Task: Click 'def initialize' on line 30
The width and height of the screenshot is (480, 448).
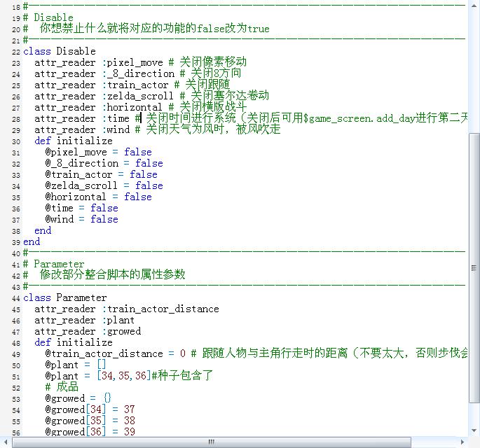Action: click(x=74, y=141)
